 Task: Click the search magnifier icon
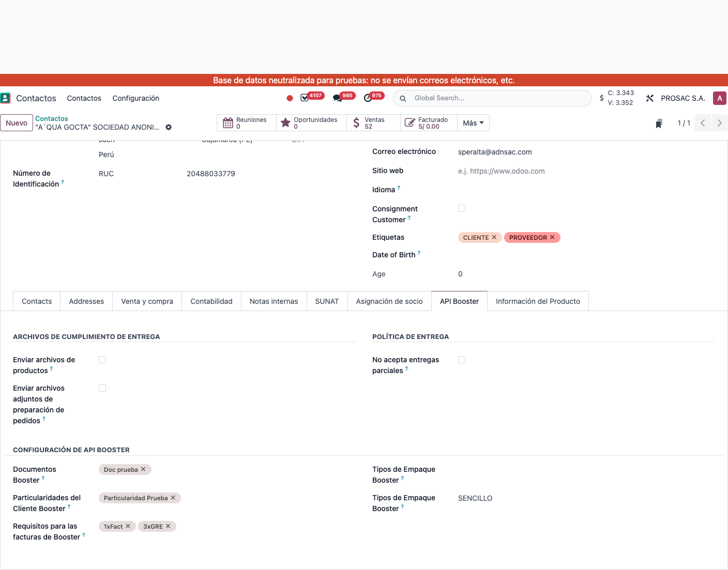tap(403, 98)
